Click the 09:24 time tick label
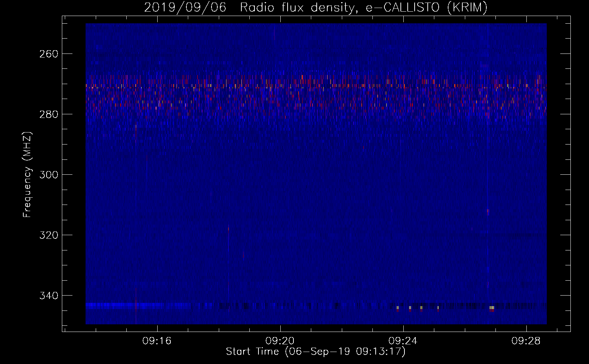 pyautogui.click(x=403, y=341)
